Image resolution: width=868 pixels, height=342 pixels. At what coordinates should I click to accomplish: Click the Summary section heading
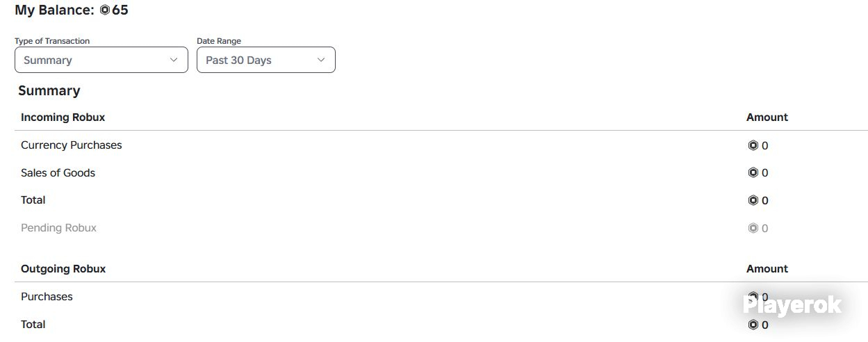pos(49,91)
